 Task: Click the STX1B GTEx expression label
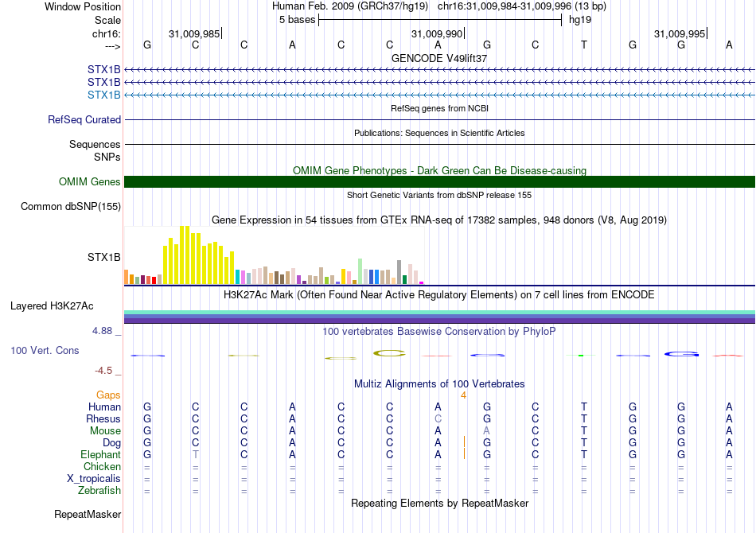coord(103,257)
